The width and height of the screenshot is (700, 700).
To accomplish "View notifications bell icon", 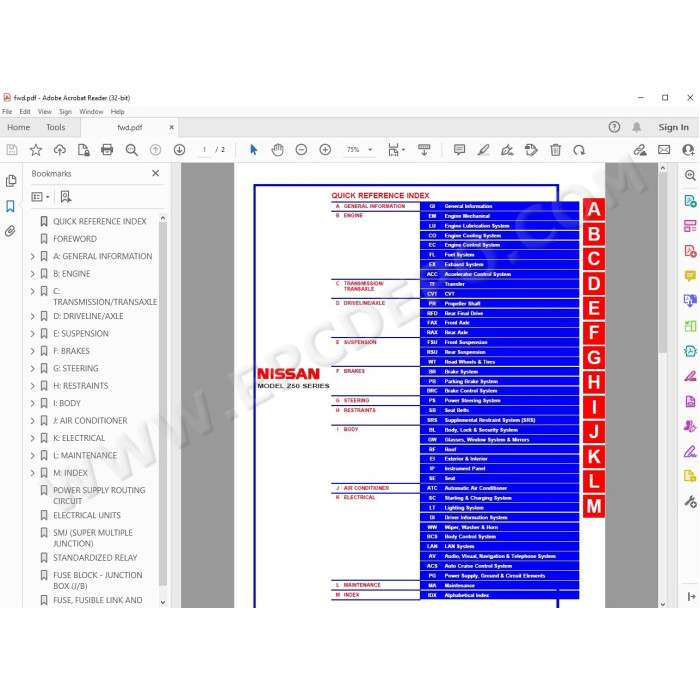I will click(637, 127).
